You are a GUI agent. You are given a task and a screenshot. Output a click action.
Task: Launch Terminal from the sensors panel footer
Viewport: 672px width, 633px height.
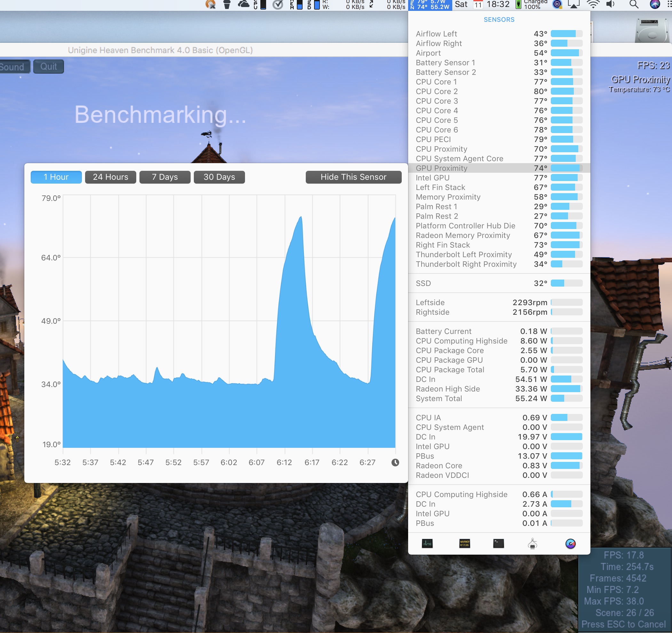tap(498, 543)
